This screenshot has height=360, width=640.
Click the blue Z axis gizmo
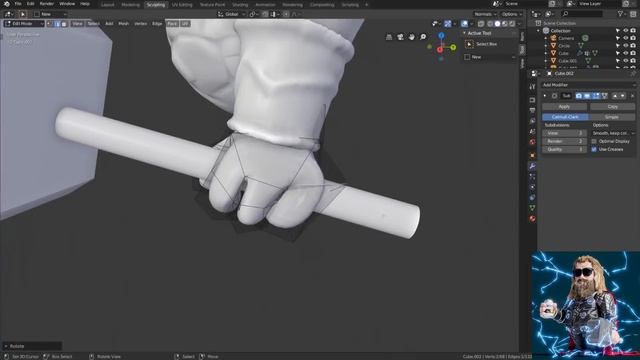(441, 36)
